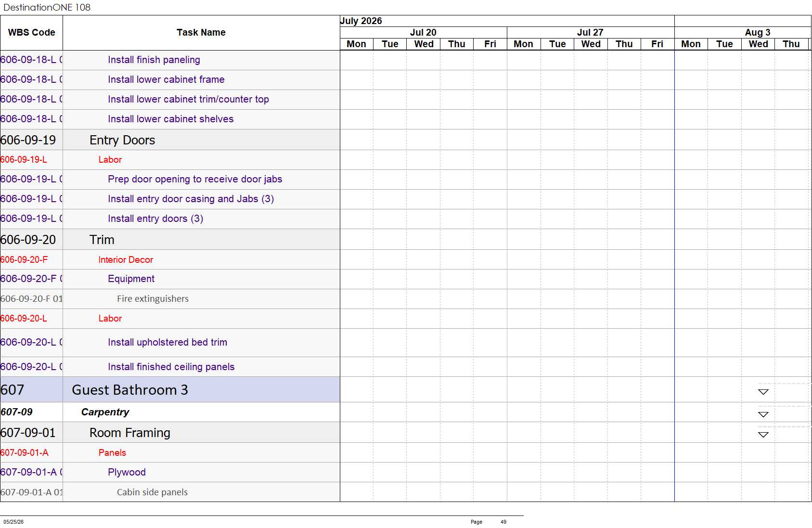Click the Fri header under Jul 27
The width and height of the screenshot is (812, 528).
(657, 44)
